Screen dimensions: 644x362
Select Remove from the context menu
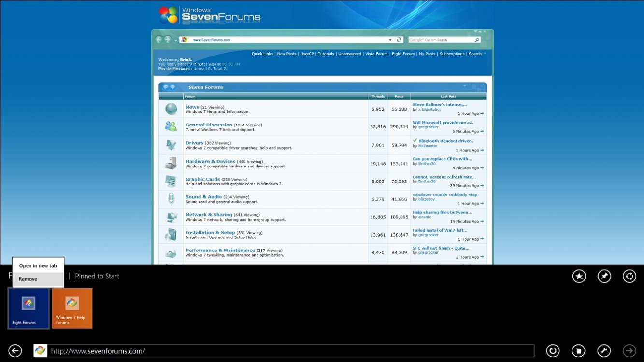pyautogui.click(x=38, y=279)
